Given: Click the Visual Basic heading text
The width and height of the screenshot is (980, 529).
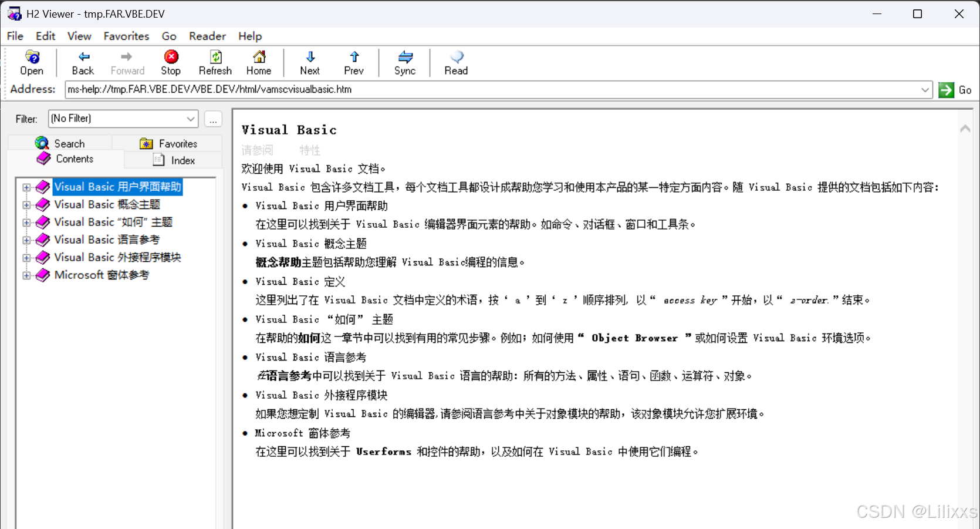Looking at the screenshot, I should [x=289, y=130].
